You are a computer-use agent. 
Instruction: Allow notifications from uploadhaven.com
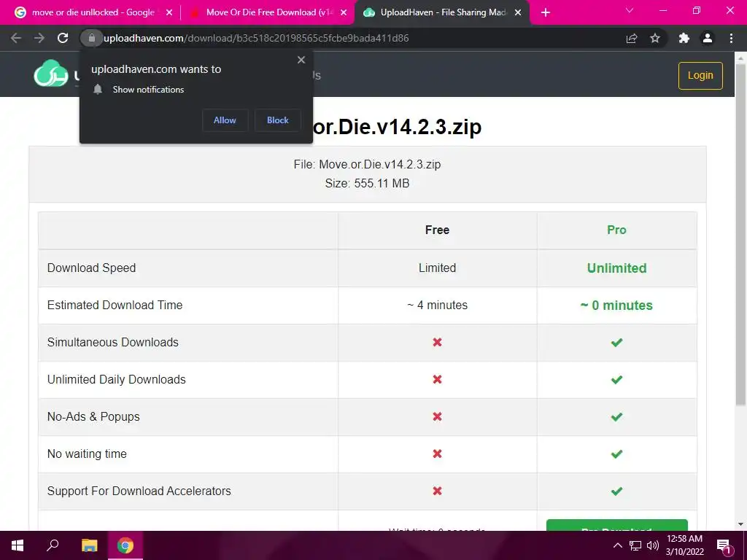coord(225,120)
